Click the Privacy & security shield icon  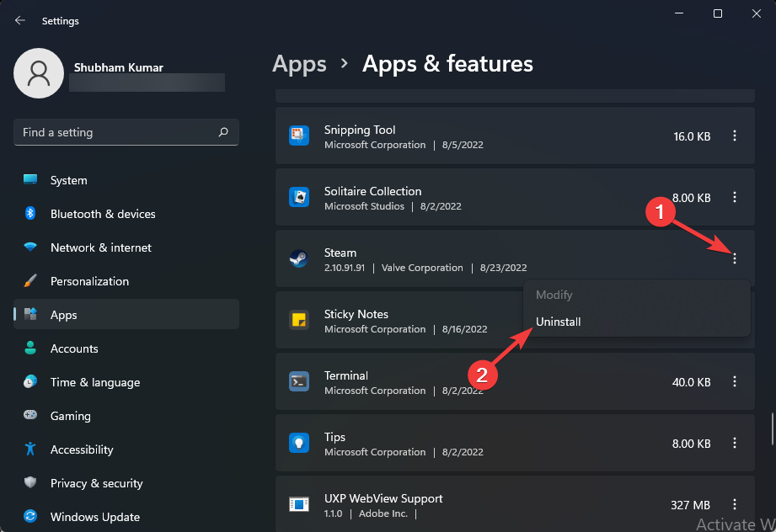point(30,482)
